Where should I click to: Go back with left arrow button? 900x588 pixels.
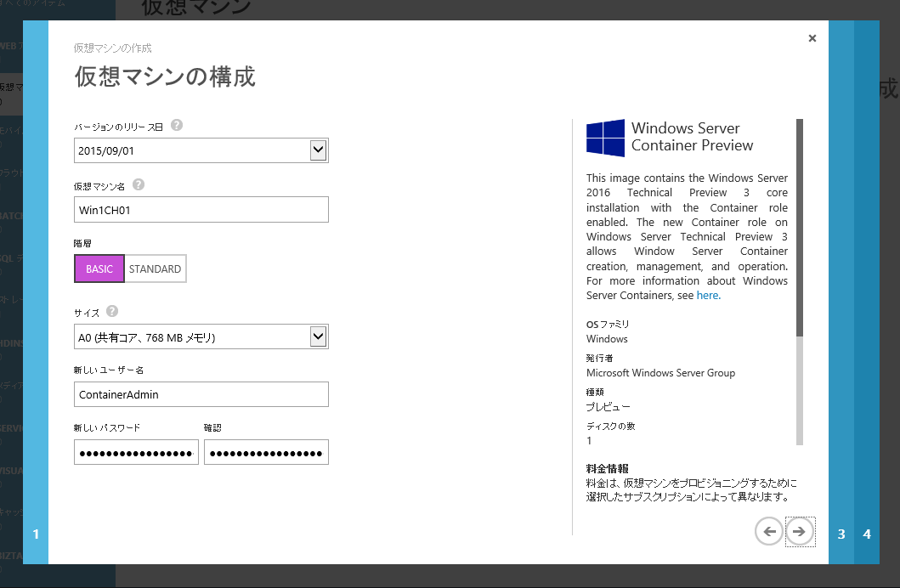click(769, 531)
